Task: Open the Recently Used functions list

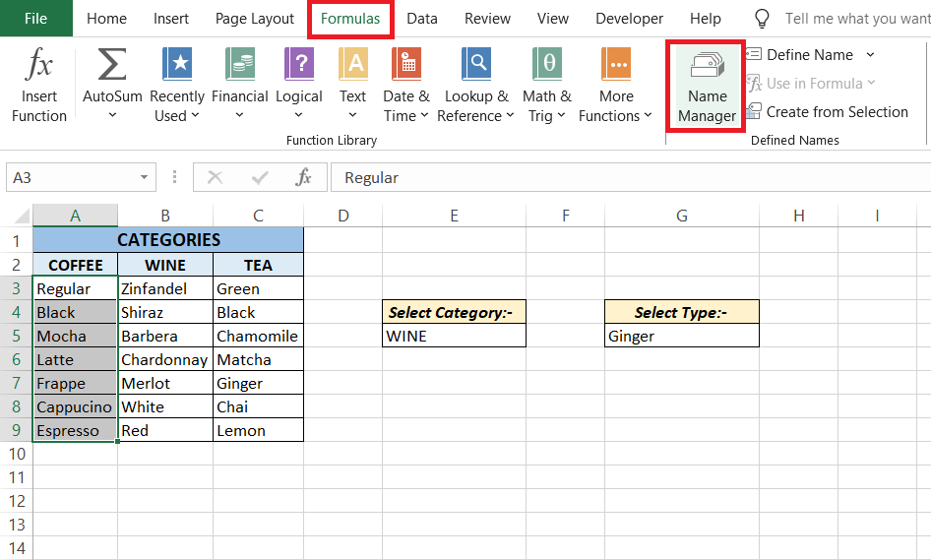Action: pos(177,85)
